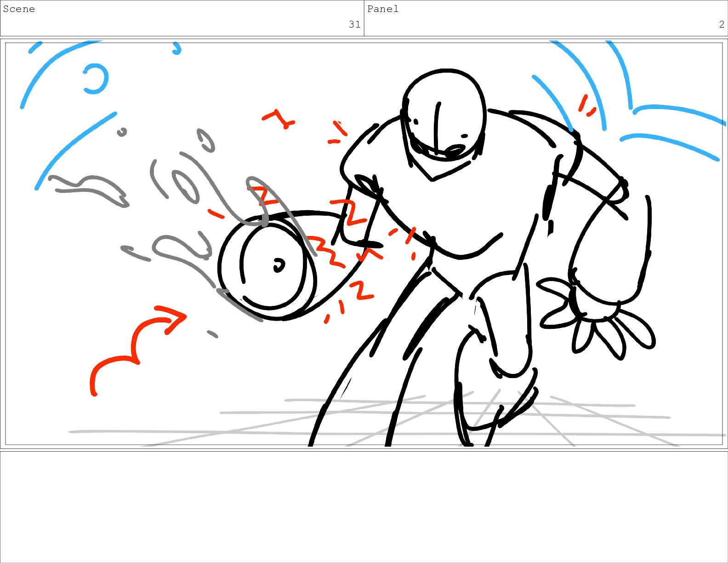Select the character's bent front knee

[501, 285]
